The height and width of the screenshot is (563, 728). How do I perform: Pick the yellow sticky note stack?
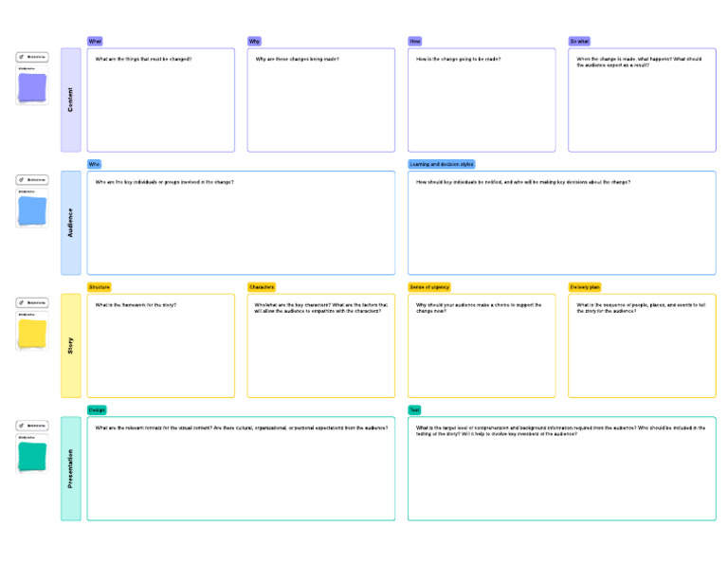32,334
